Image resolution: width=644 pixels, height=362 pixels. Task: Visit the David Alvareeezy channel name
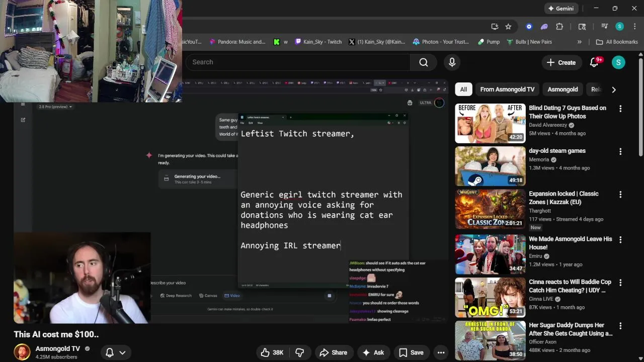click(x=547, y=125)
